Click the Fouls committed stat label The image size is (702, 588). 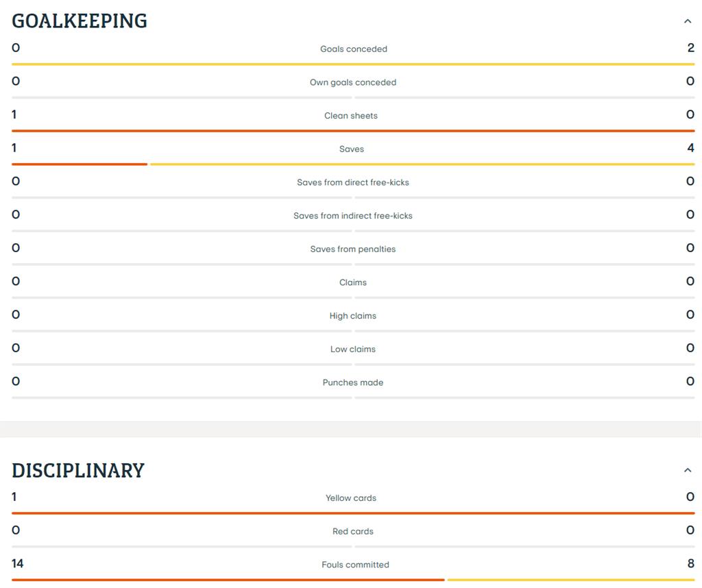pyautogui.click(x=355, y=565)
